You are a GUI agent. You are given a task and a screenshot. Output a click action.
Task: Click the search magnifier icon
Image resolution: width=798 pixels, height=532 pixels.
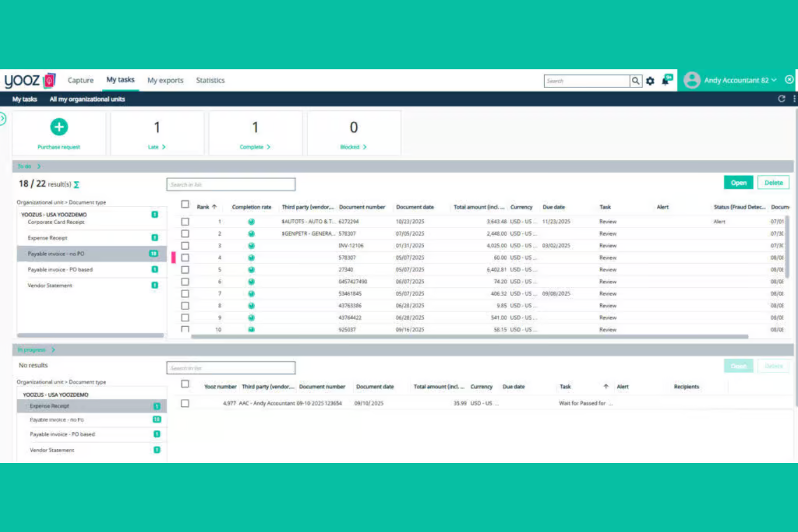pos(636,81)
